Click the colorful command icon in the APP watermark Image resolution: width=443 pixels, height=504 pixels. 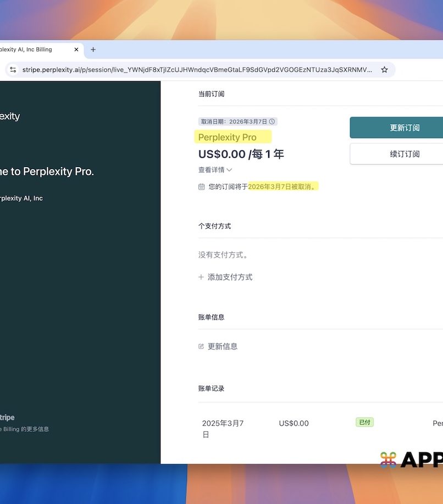pos(388,459)
